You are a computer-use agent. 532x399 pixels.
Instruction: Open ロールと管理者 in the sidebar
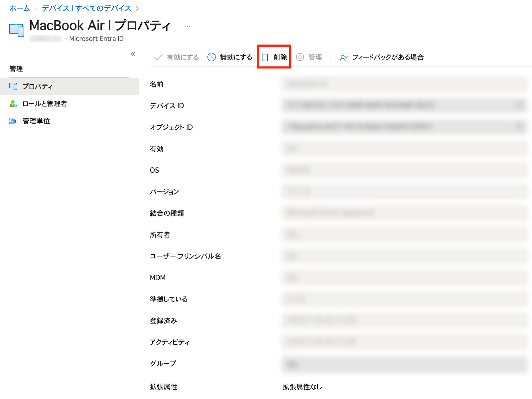point(69,104)
